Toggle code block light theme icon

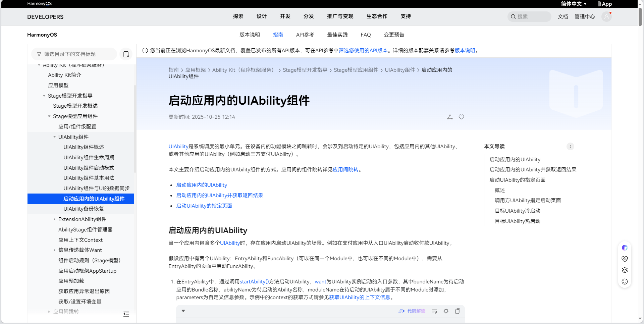(446, 311)
